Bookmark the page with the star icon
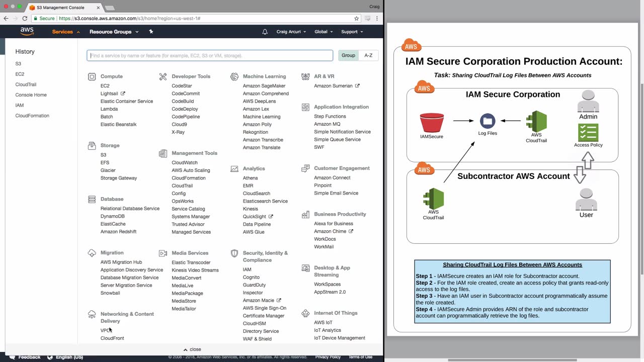Screen dimensions: 644x362 357,19
